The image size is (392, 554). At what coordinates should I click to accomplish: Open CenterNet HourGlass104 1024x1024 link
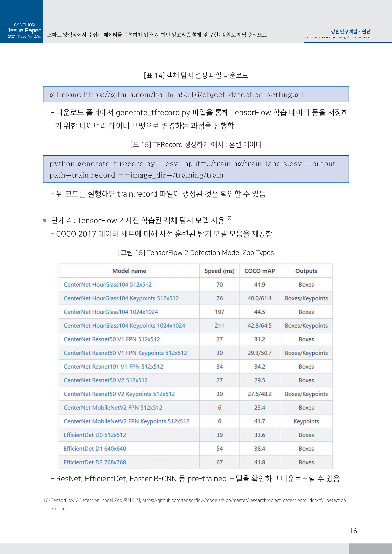point(110,312)
